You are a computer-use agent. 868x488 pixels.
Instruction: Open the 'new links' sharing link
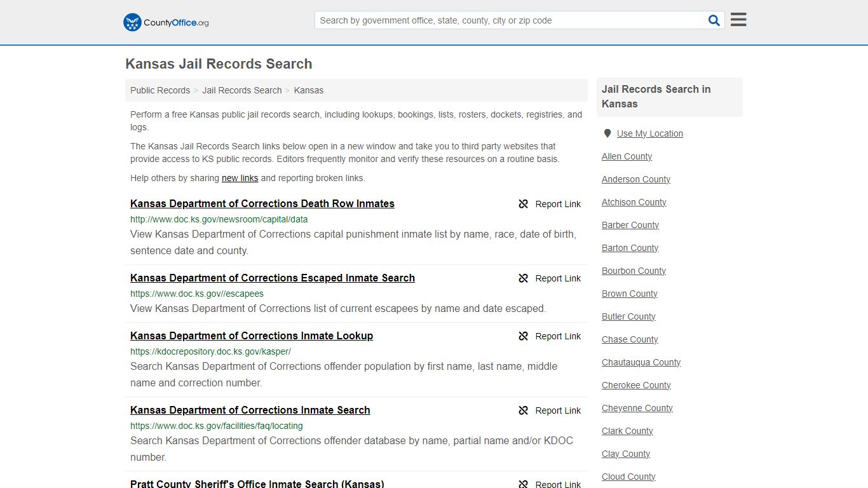(x=240, y=178)
